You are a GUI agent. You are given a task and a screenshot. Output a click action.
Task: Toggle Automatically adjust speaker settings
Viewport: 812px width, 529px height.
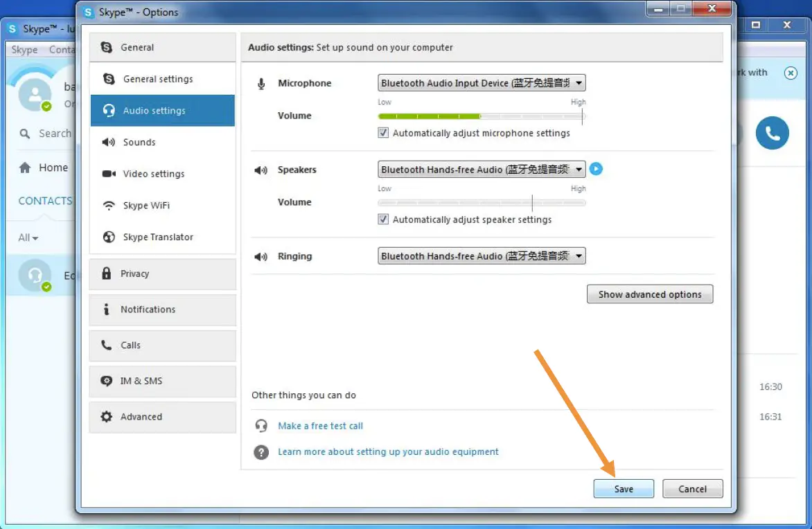[x=383, y=219]
